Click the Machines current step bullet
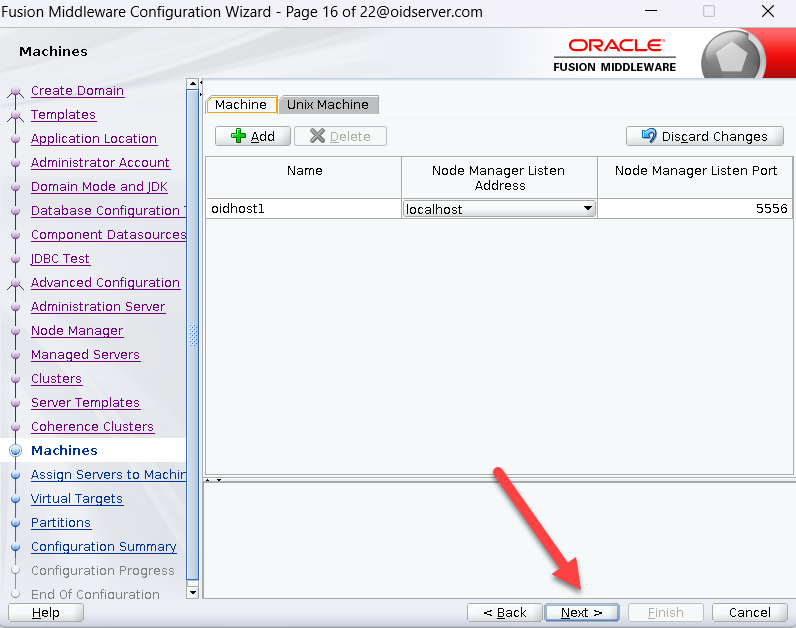Screen dimensions: 796x628 (15, 451)
